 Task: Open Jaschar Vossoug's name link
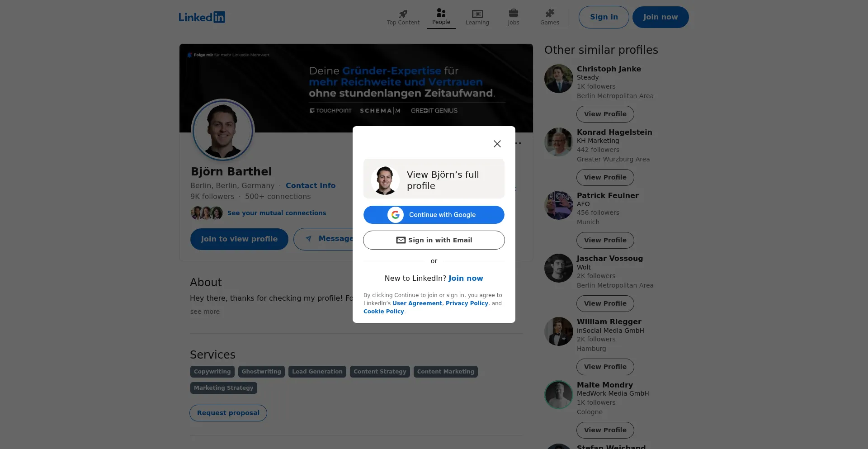[610, 258]
